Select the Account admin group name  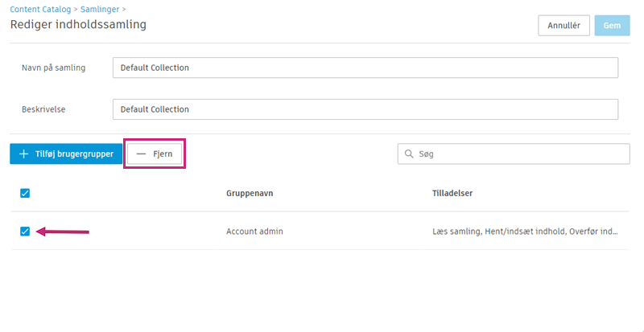click(x=254, y=232)
